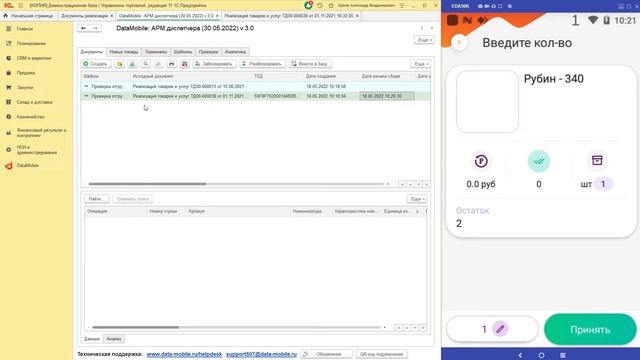Tap the шт unit quantity badge 1

pyautogui.click(x=603, y=184)
